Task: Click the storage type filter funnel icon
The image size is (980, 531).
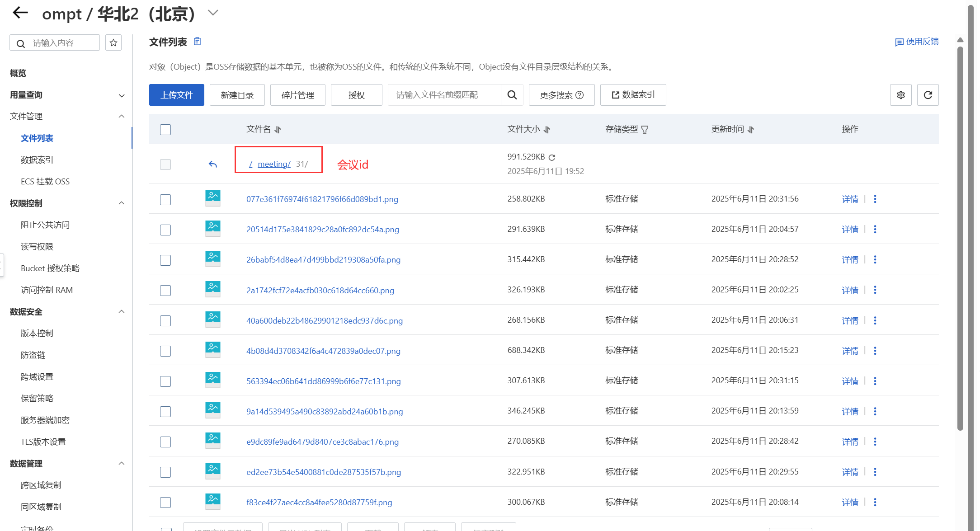Action: (x=645, y=130)
